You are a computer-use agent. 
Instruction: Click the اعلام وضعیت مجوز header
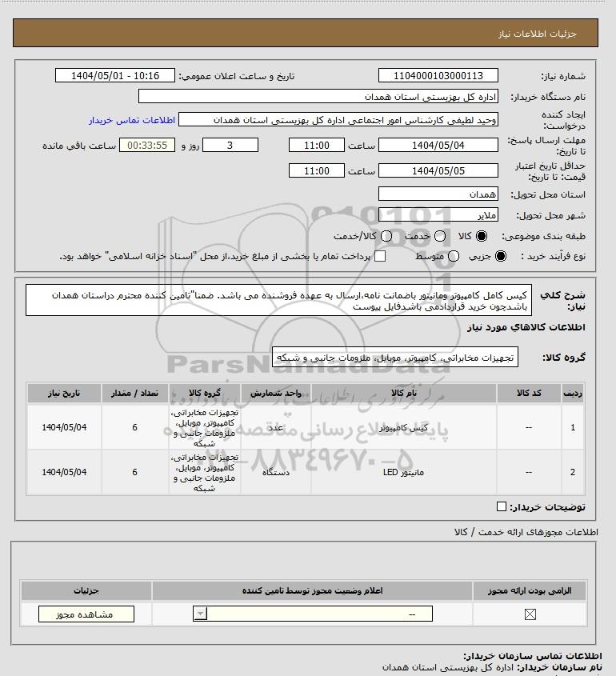[x=312, y=590]
